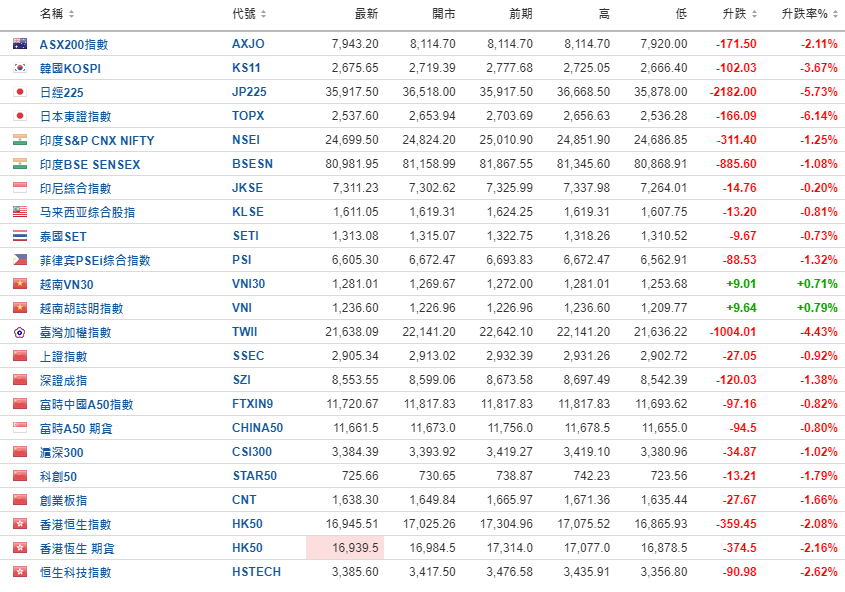This screenshot has width=845, height=592.
Task: Sort by 升跌 change column header
Action: point(739,14)
